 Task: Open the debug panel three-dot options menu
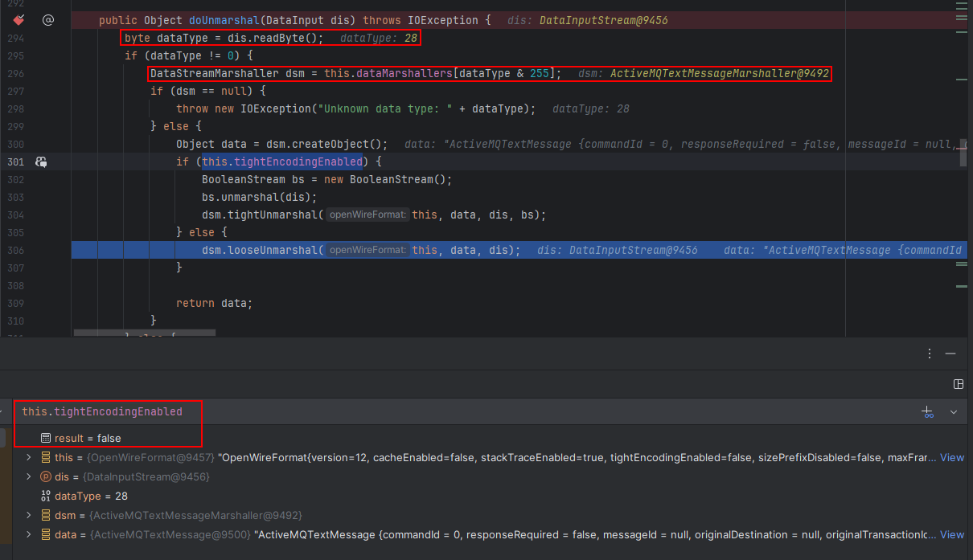click(930, 354)
